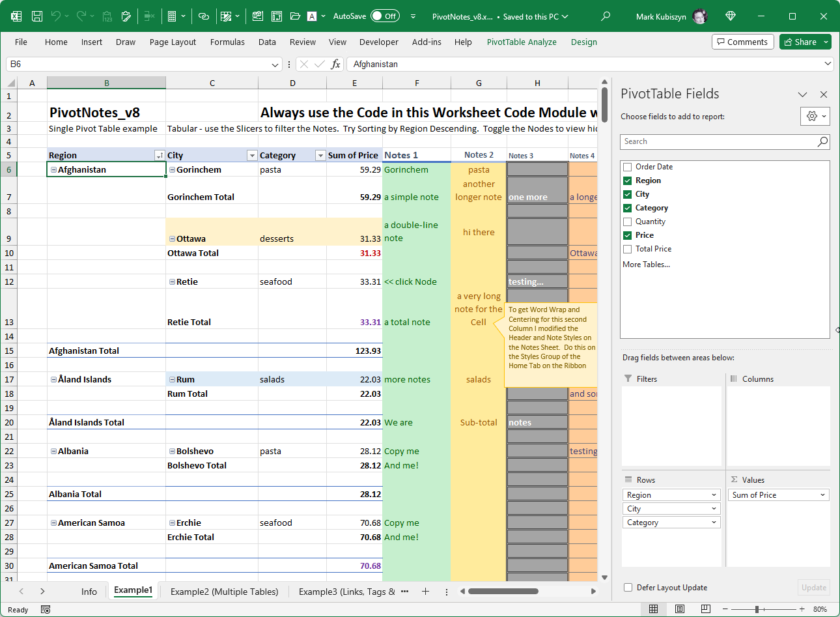
Task: Open Sum of Price value field dropdown
Action: point(822,495)
